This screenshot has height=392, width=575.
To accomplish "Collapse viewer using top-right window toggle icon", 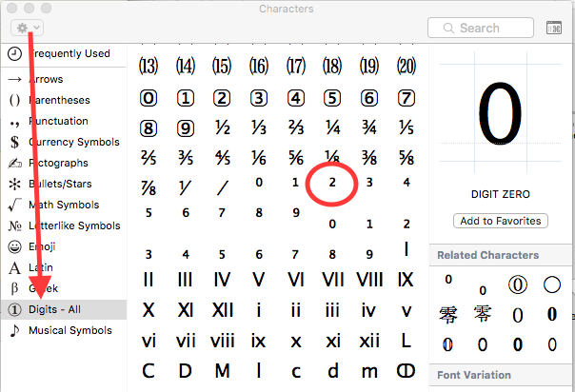I will 554,28.
